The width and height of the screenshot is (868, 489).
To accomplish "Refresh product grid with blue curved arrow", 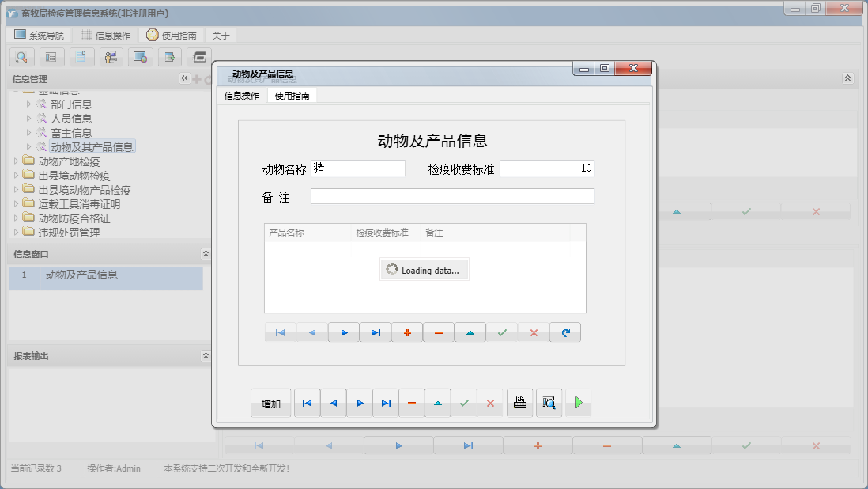I will click(565, 332).
